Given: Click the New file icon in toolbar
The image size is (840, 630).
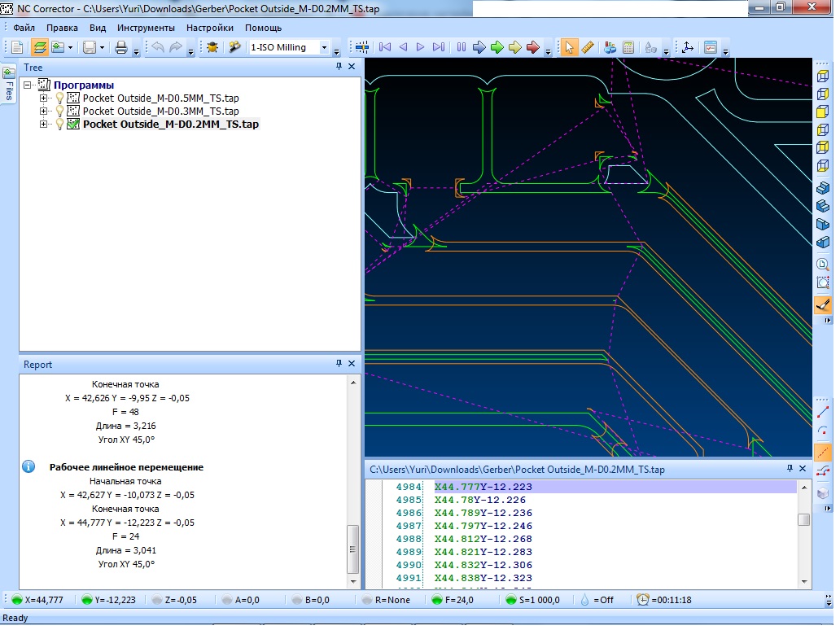Looking at the screenshot, I should [x=16, y=47].
